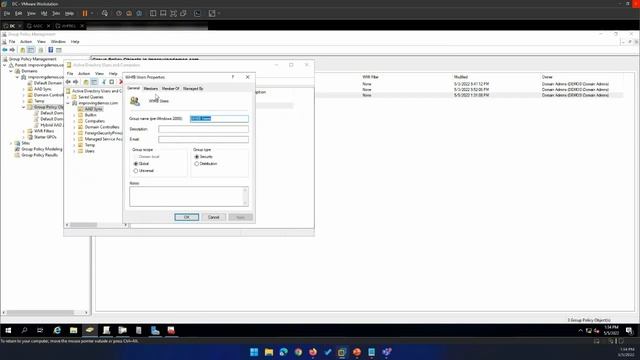This screenshot has width=640, height=360.
Task: Select the Security group type radio
Action: [x=197, y=157]
